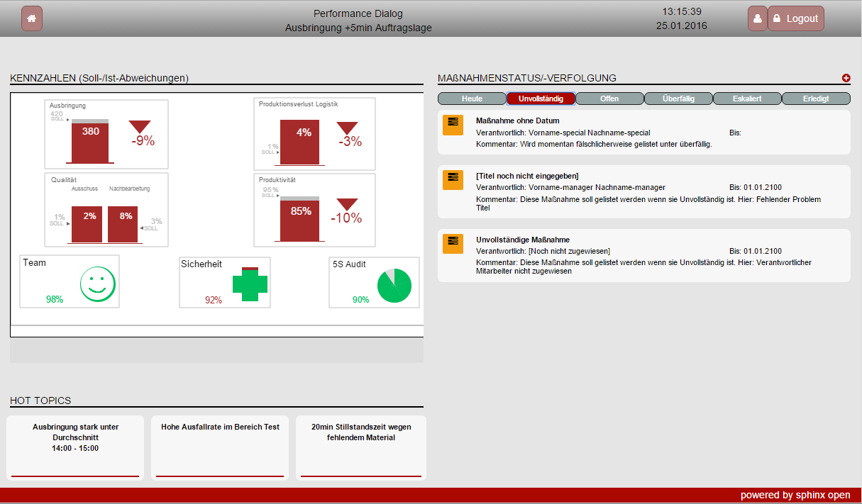Select the Produktivität KPI tile
The image size is (862, 504).
[314, 209]
